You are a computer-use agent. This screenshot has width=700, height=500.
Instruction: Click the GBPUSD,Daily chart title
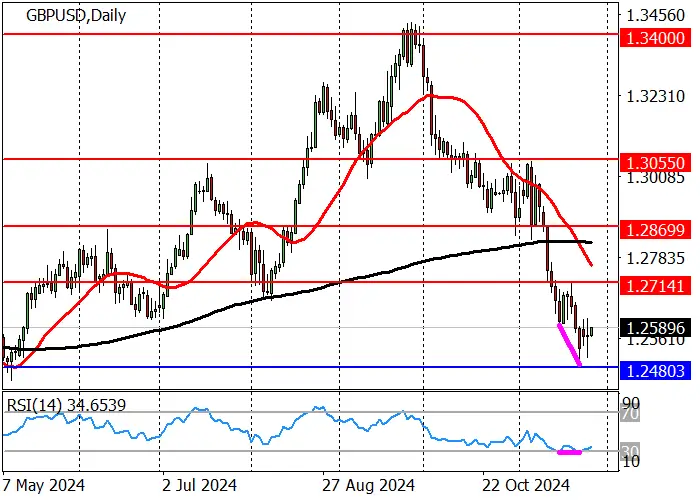[x=76, y=16]
